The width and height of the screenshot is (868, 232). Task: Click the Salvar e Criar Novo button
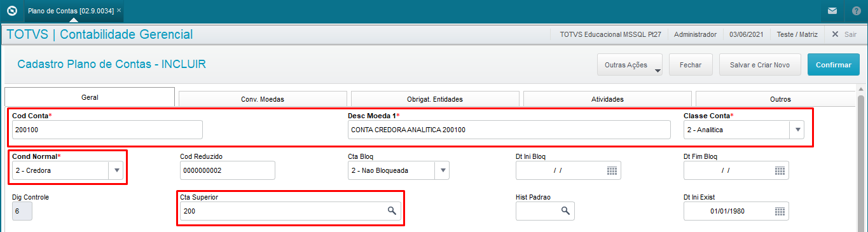(760, 65)
